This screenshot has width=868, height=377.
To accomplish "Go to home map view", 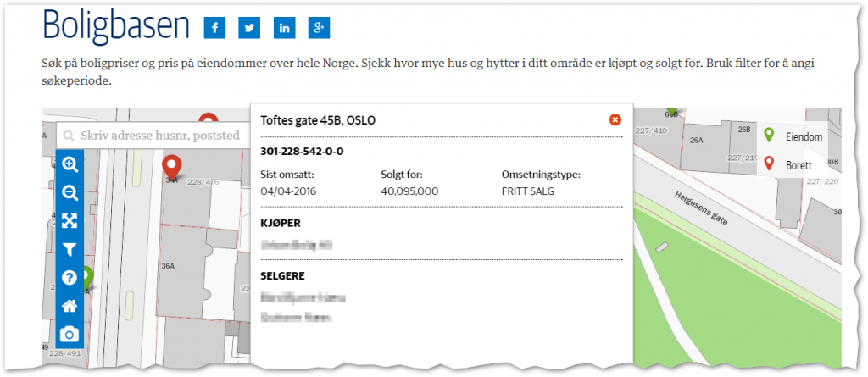I will [x=70, y=306].
